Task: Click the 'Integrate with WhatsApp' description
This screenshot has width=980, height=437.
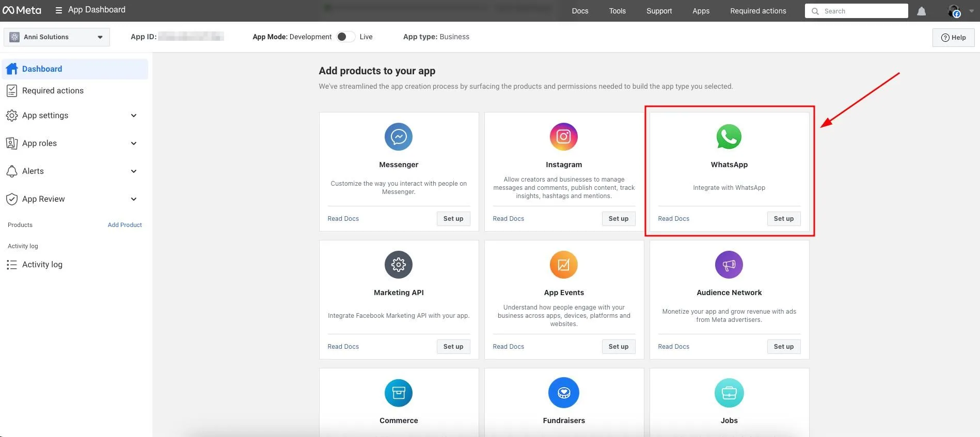Action: (x=729, y=188)
